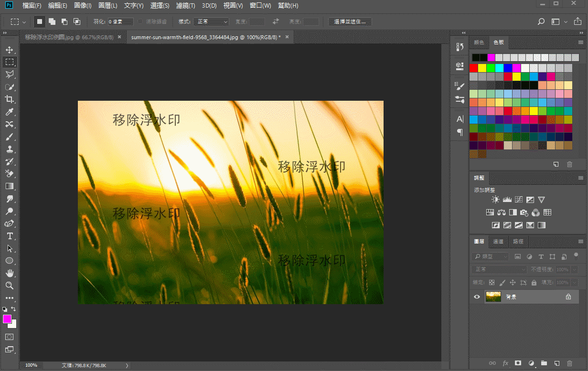Activate the Crop tool
The height and width of the screenshot is (371, 588).
tap(9, 99)
